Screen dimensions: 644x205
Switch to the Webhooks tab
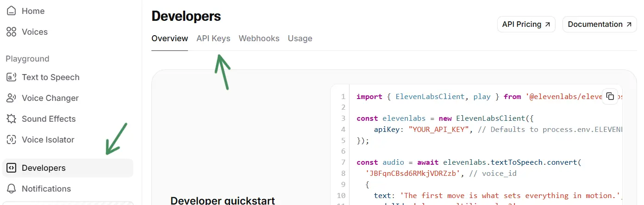coord(259,38)
